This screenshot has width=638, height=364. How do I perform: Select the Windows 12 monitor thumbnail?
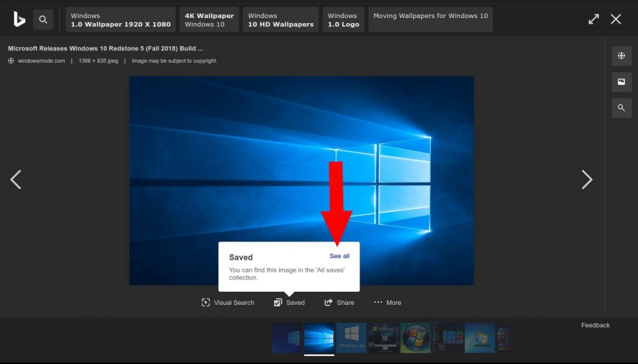pos(383,338)
